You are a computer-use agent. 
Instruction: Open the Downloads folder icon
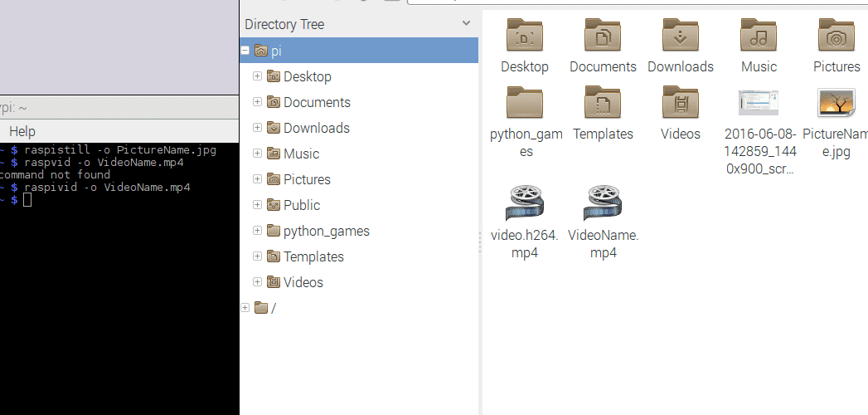tap(680, 37)
